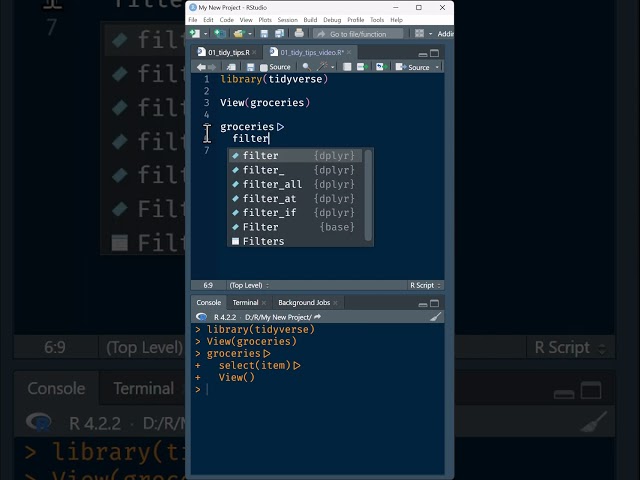The width and height of the screenshot is (640, 480).
Task: Switch to the Terminal tab
Action: (245, 302)
